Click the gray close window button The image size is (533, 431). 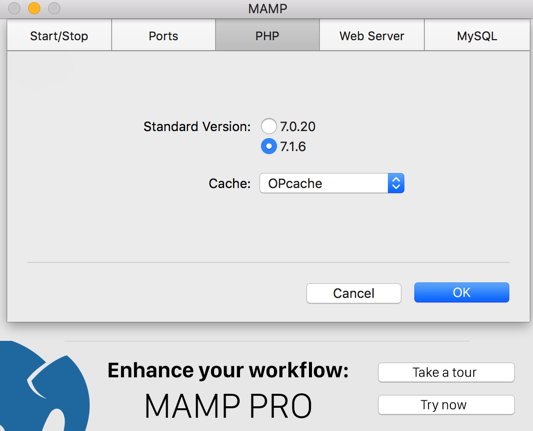pos(14,8)
